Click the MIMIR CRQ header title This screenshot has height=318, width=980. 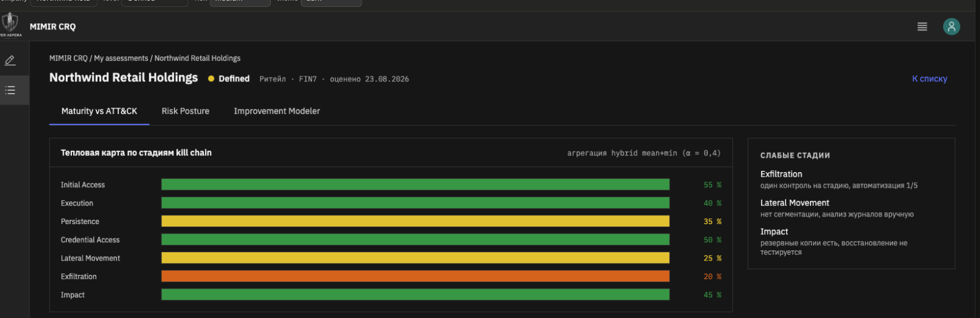point(53,27)
